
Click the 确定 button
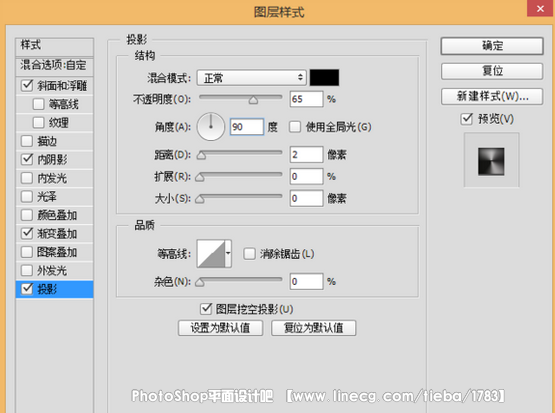point(492,46)
